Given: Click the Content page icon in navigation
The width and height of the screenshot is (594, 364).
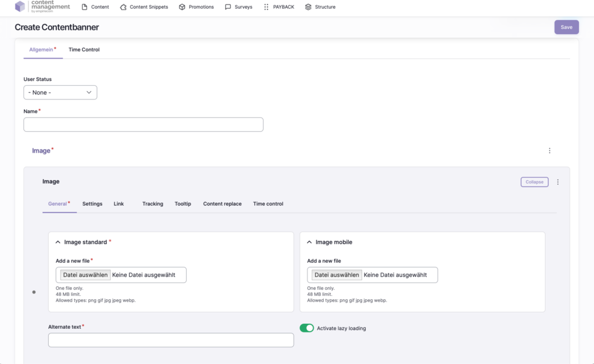Looking at the screenshot, I should (85, 7).
